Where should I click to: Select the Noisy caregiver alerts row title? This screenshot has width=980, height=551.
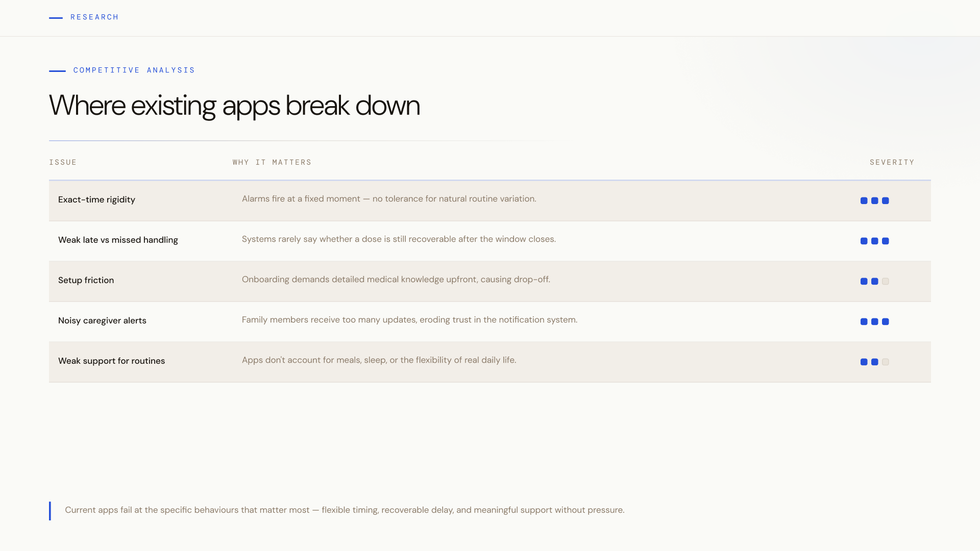[x=102, y=320]
